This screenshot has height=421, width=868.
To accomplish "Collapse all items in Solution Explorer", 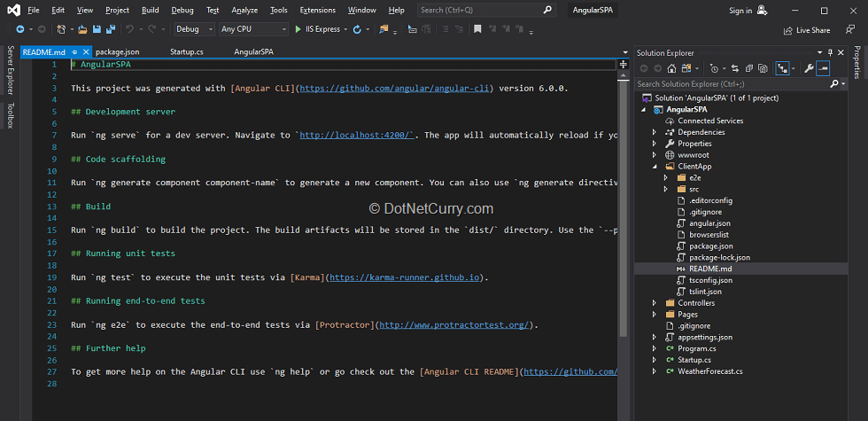I will pos(749,69).
